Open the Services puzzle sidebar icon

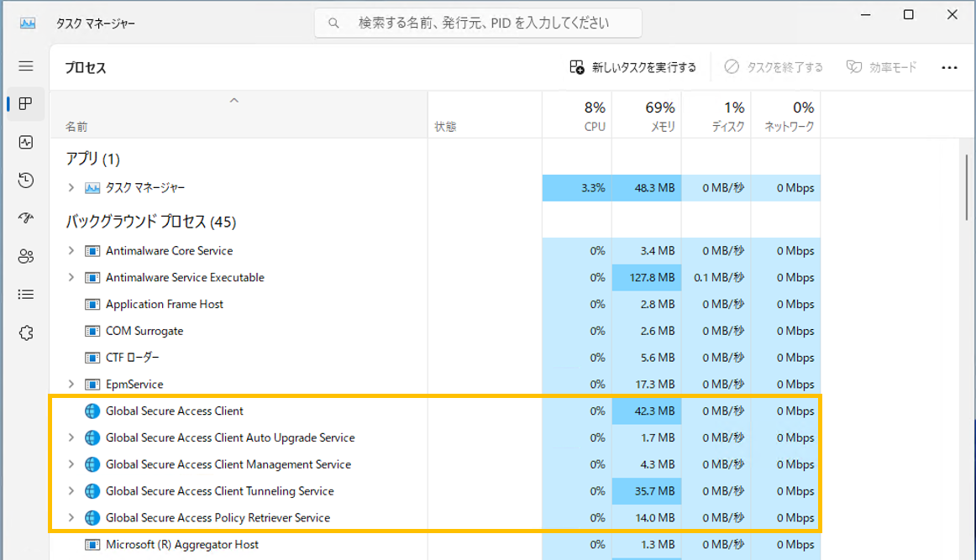tap(26, 332)
